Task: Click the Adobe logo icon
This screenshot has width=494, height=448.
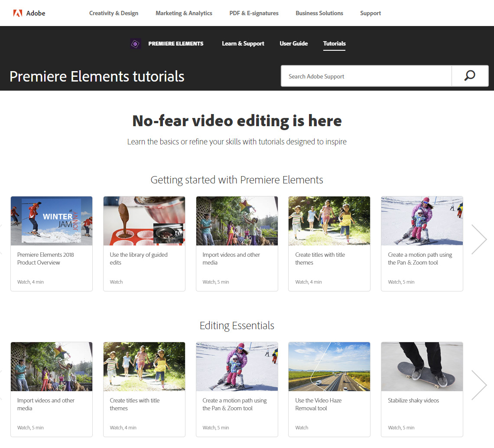Action: tap(18, 13)
